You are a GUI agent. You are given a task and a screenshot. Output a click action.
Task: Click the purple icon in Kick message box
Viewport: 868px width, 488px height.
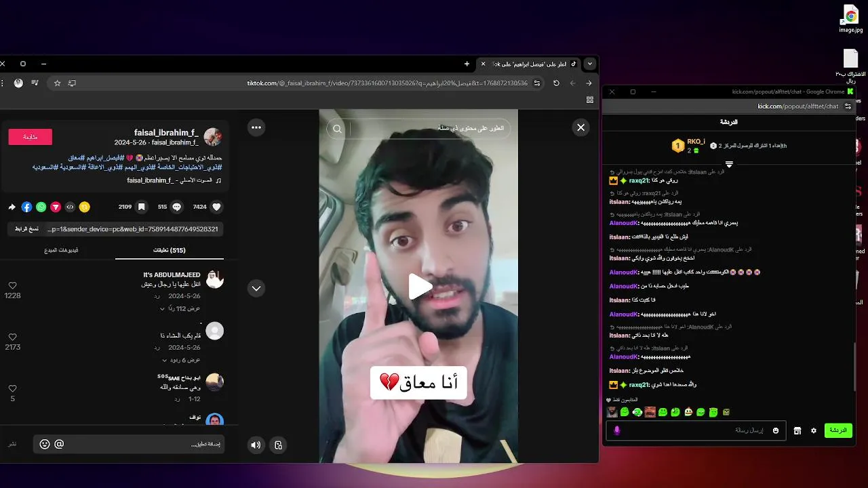[x=617, y=430]
